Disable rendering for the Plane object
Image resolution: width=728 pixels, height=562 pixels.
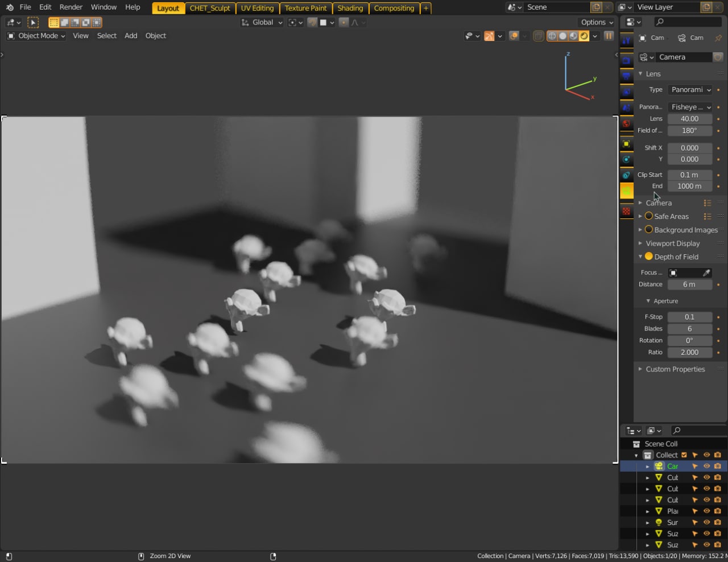coord(718,511)
